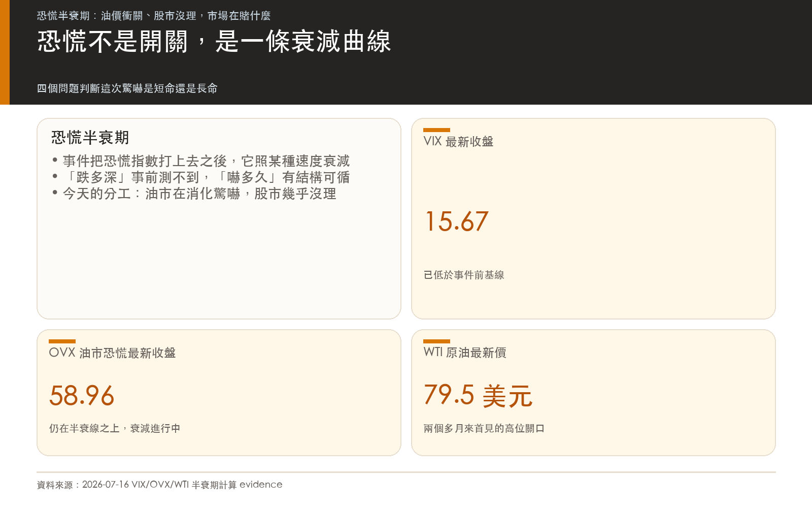
Task: Click the note 兩個多月來首見的高位關口
Action: (484, 428)
